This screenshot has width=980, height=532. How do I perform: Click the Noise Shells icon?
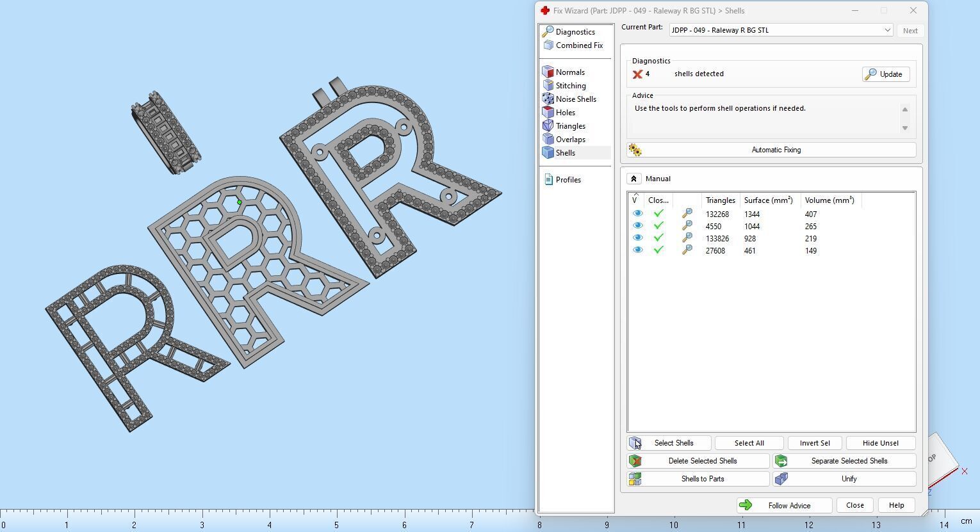tap(548, 99)
